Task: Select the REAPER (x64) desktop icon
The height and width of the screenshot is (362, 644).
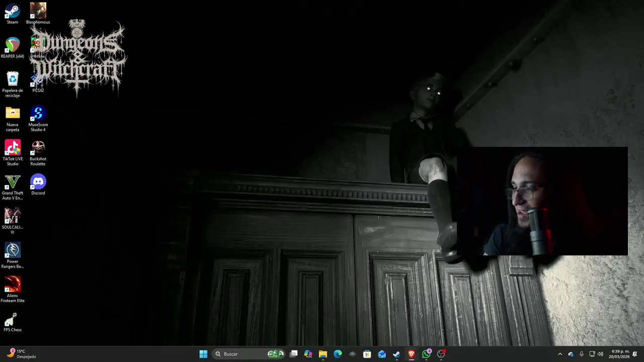Action: 13,48
